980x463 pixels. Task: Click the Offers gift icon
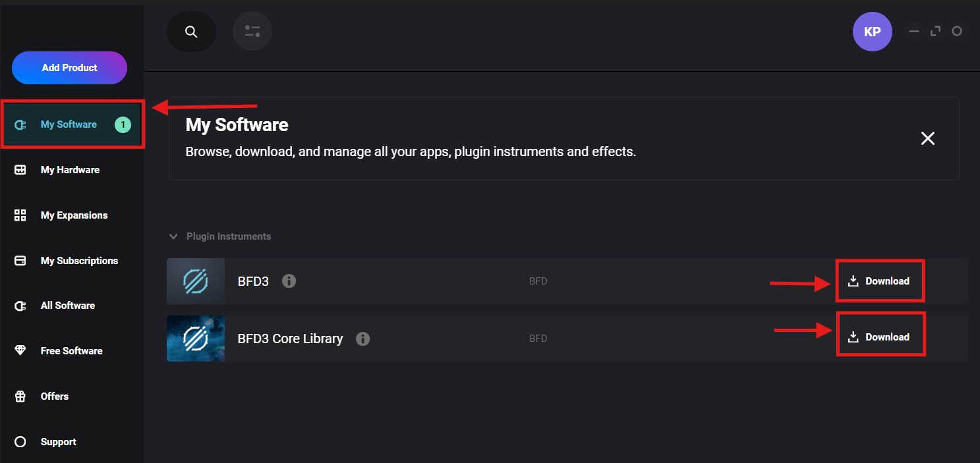[x=20, y=396]
